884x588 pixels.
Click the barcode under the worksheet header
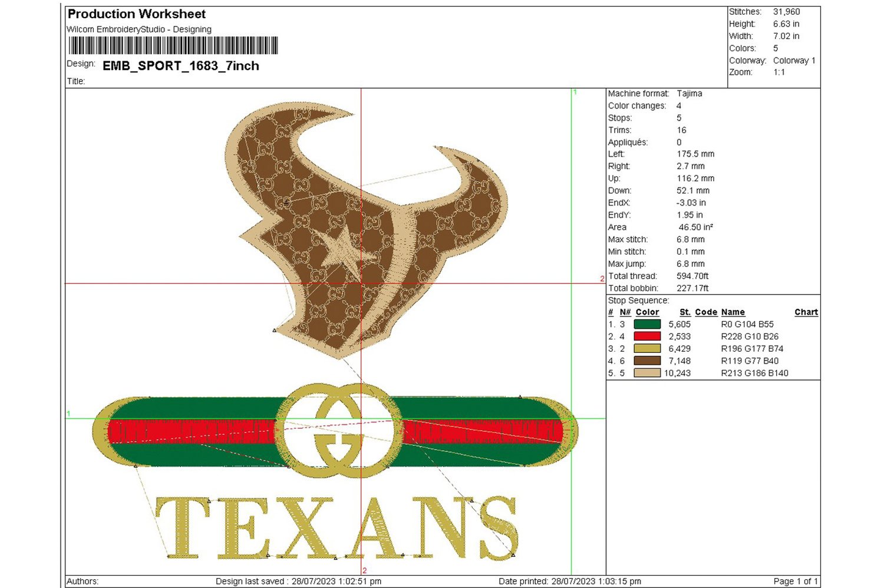click(173, 45)
